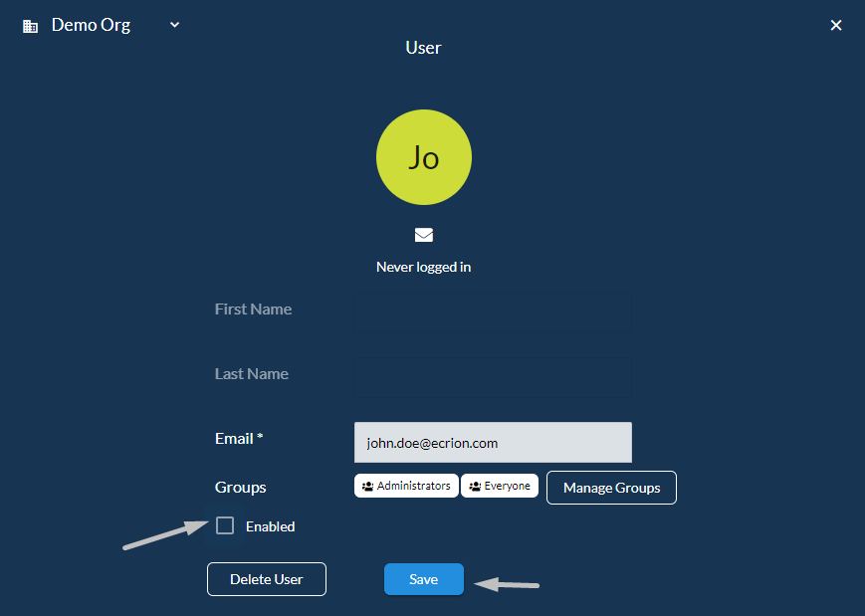Click the Last Name label
This screenshot has height=616, width=865.
click(252, 374)
